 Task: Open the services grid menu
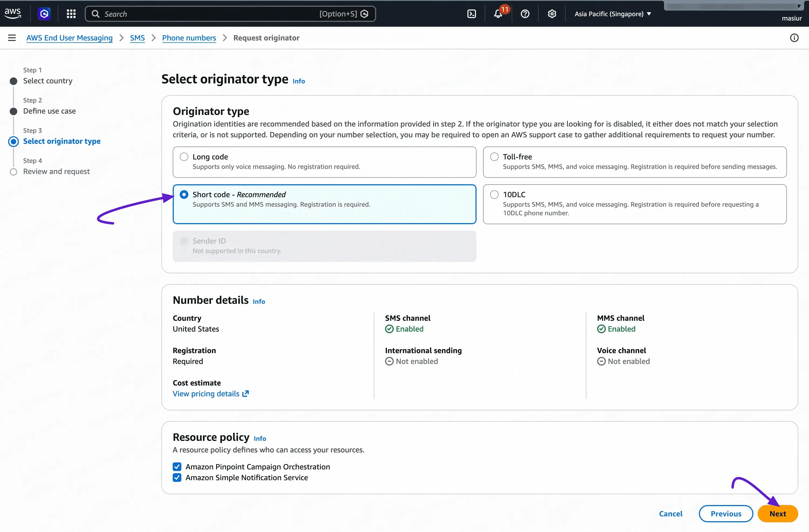click(x=71, y=13)
